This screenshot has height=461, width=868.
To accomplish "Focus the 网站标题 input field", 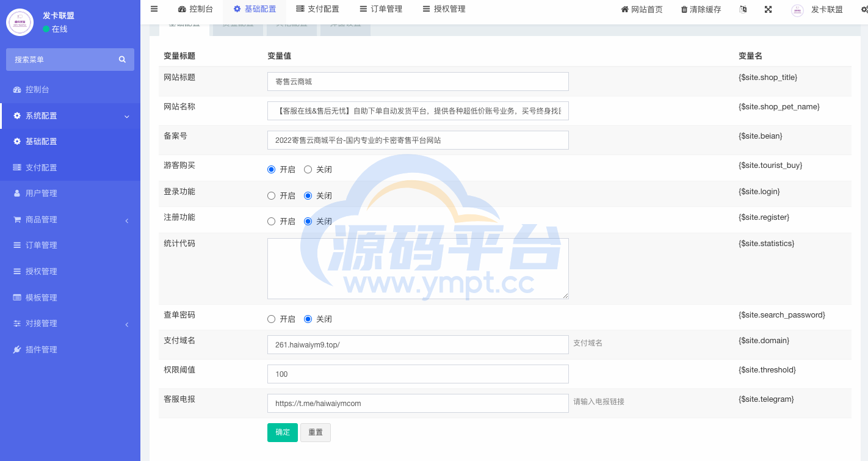I will tap(418, 81).
